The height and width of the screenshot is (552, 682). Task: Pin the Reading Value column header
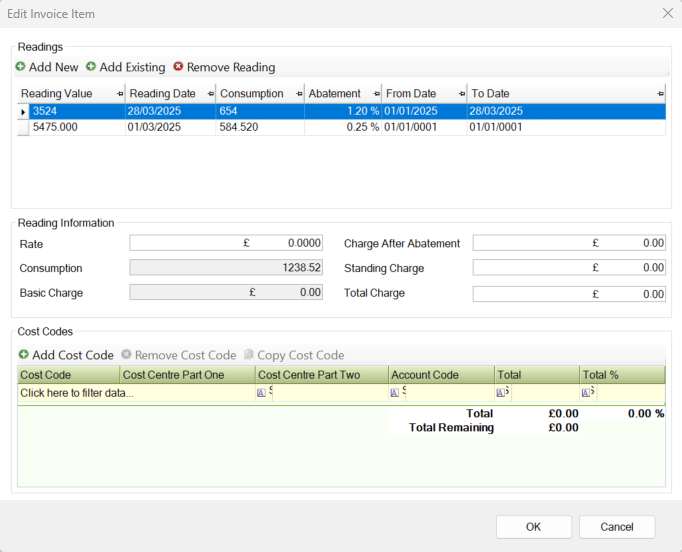point(120,94)
